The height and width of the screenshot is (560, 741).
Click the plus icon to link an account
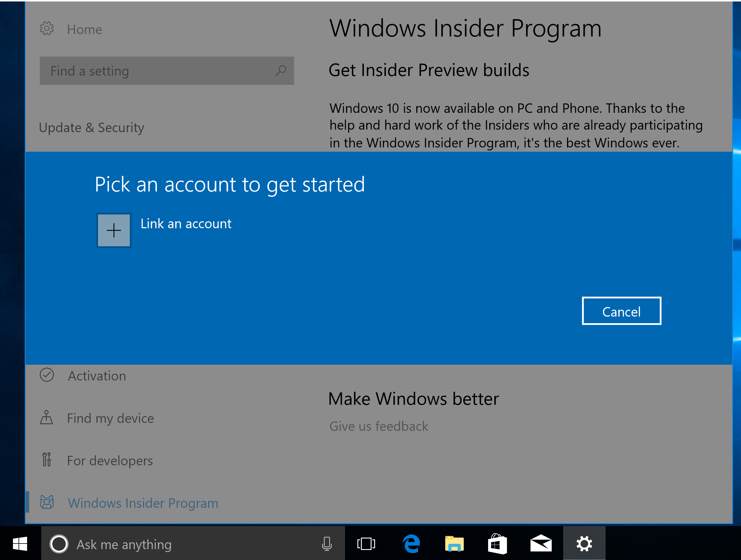tap(114, 231)
